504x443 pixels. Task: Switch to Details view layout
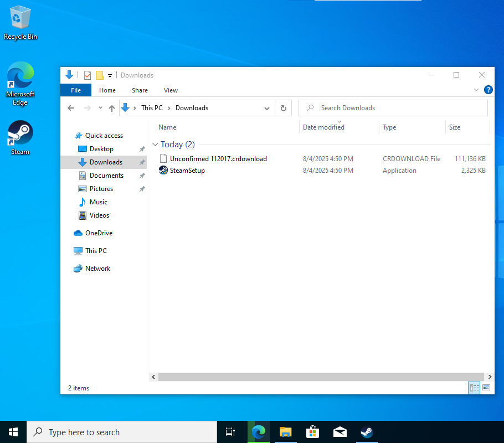click(474, 388)
